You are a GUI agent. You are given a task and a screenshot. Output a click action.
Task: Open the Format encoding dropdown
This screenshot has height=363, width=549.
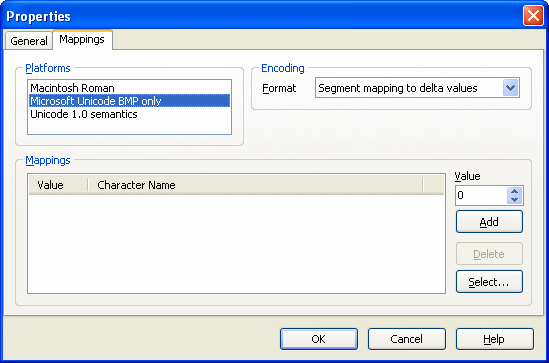click(x=510, y=88)
